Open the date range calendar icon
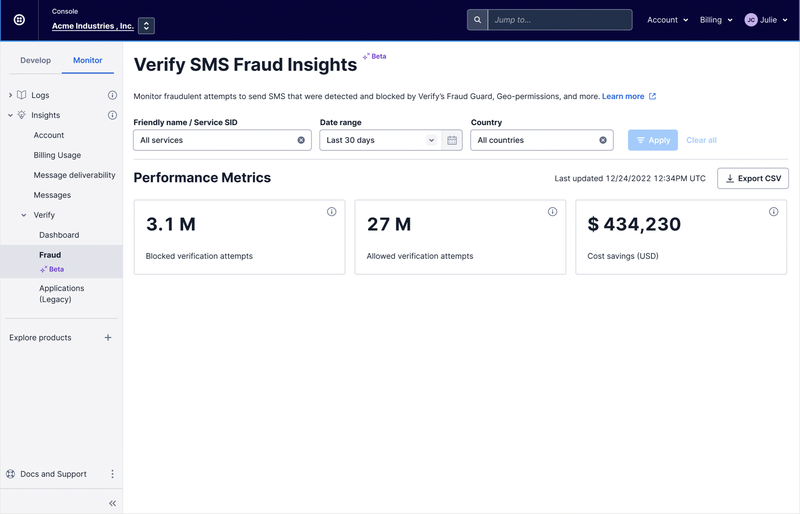This screenshot has width=800, height=514. coord(452,140)
